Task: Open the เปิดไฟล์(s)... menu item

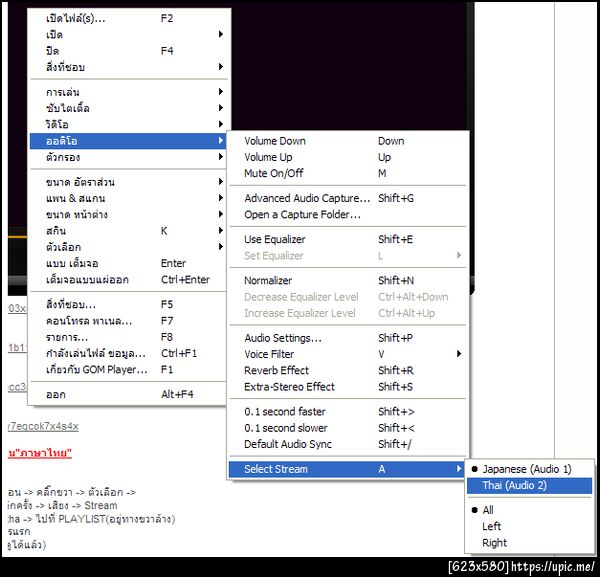Action: coord(128,18)
